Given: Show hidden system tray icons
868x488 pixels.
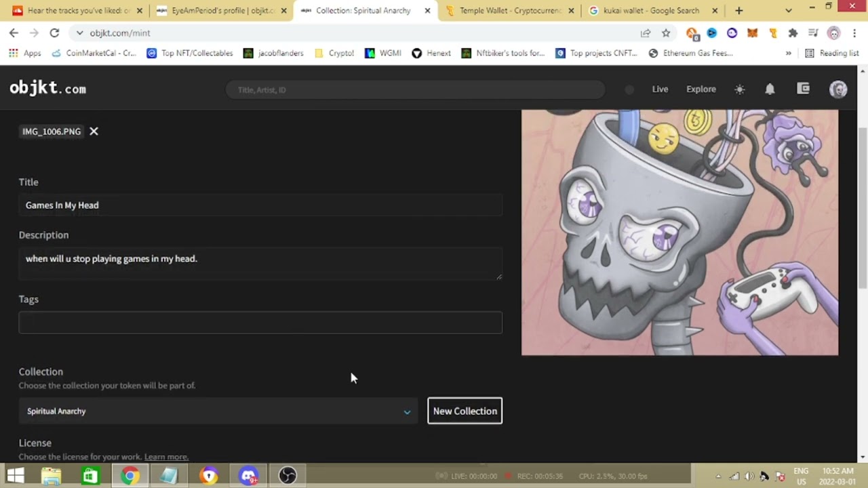Looking at the screenshot, I should coord(718,476).
